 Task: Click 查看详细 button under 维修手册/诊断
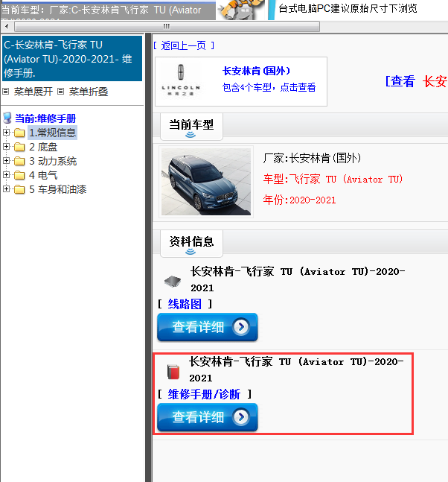point(208,417)
